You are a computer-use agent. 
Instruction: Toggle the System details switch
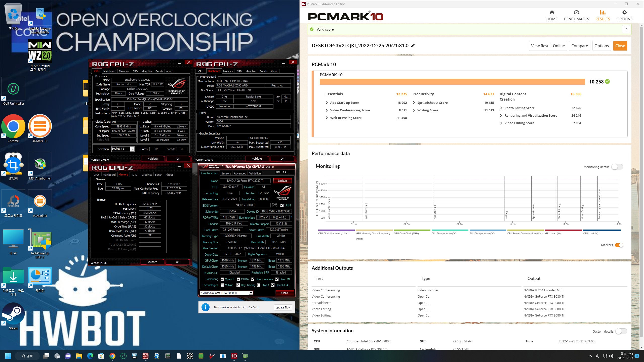pos(621,331)
